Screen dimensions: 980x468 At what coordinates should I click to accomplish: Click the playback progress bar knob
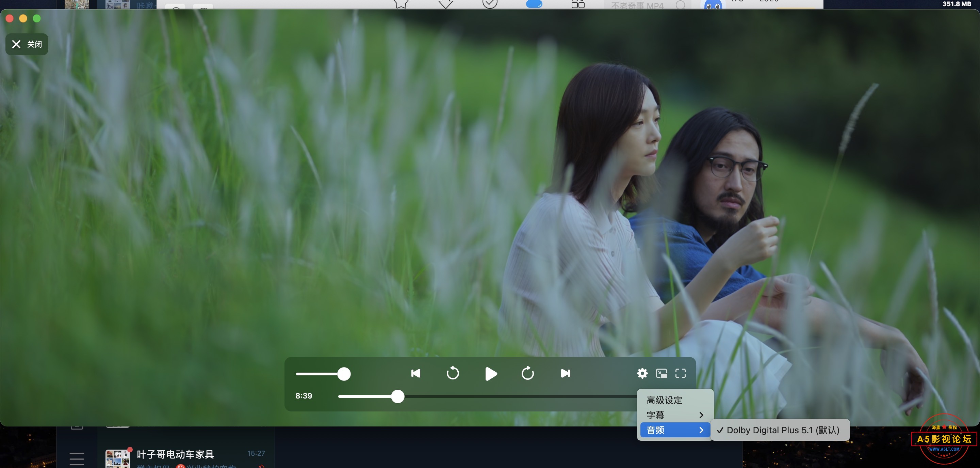(397, 396)
